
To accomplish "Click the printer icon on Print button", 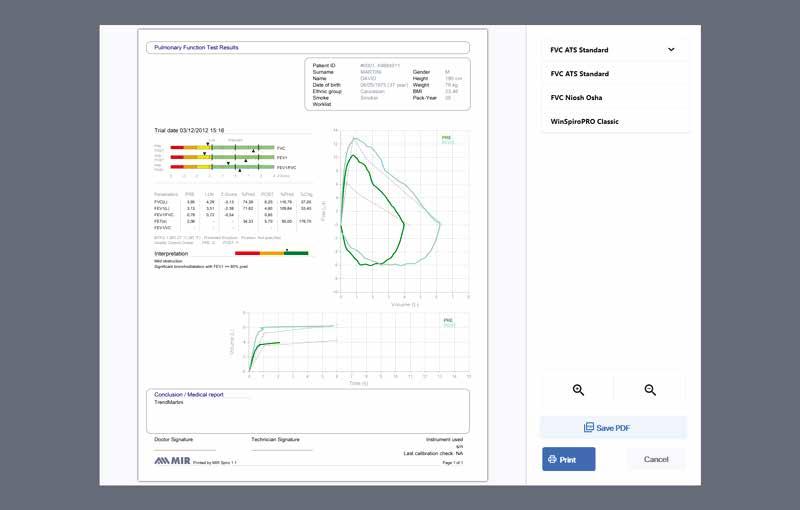I will [551, 460].
